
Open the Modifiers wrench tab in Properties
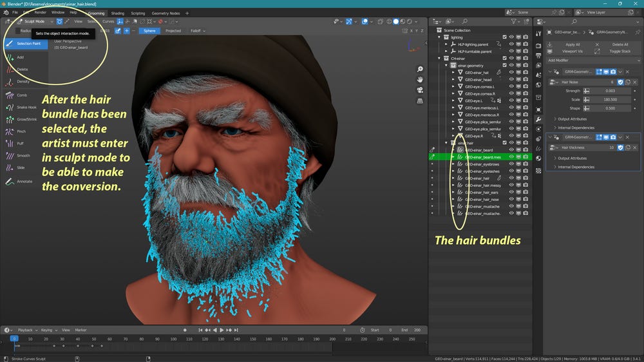[x=538, y=119]
